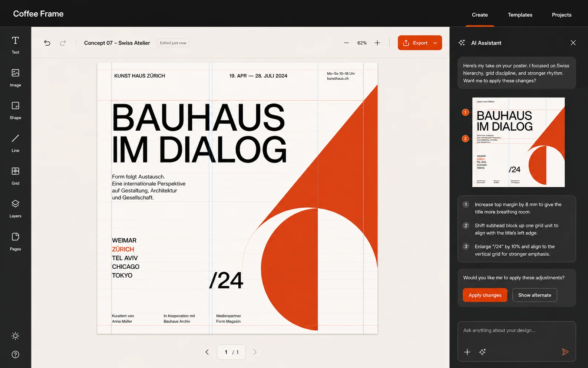The width and height of the screenshot is (588, 368).
Task: Click the AI poster preview thumbnail
Action: pyautogui.click(x=518, y=142)
